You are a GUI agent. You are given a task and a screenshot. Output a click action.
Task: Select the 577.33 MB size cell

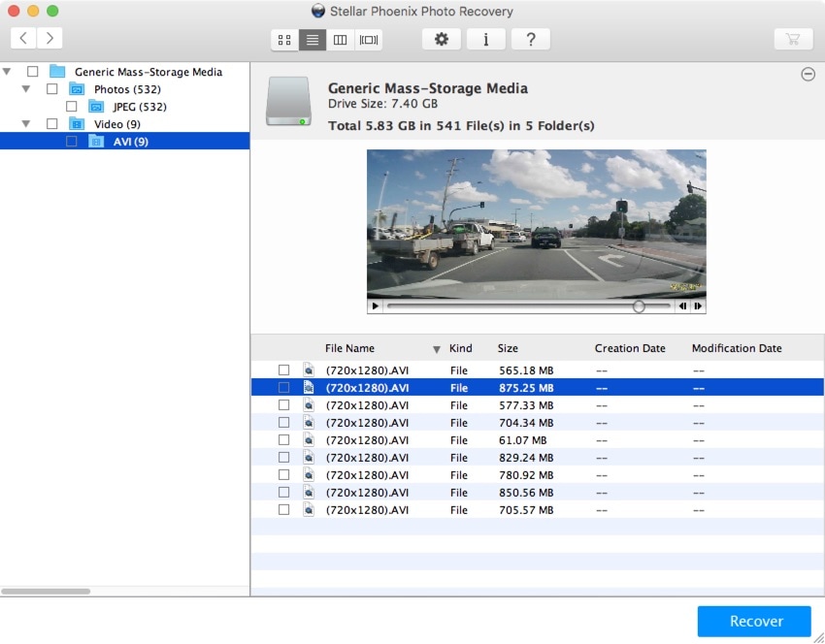(526, 405)
